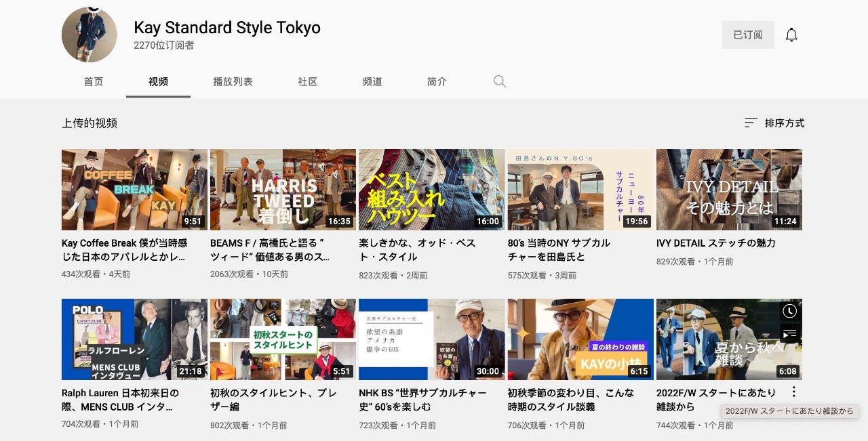Click 829次观看 • 1个月前 metadata
The height and width of the screenshot is (441, 868).
pos(695,261)
